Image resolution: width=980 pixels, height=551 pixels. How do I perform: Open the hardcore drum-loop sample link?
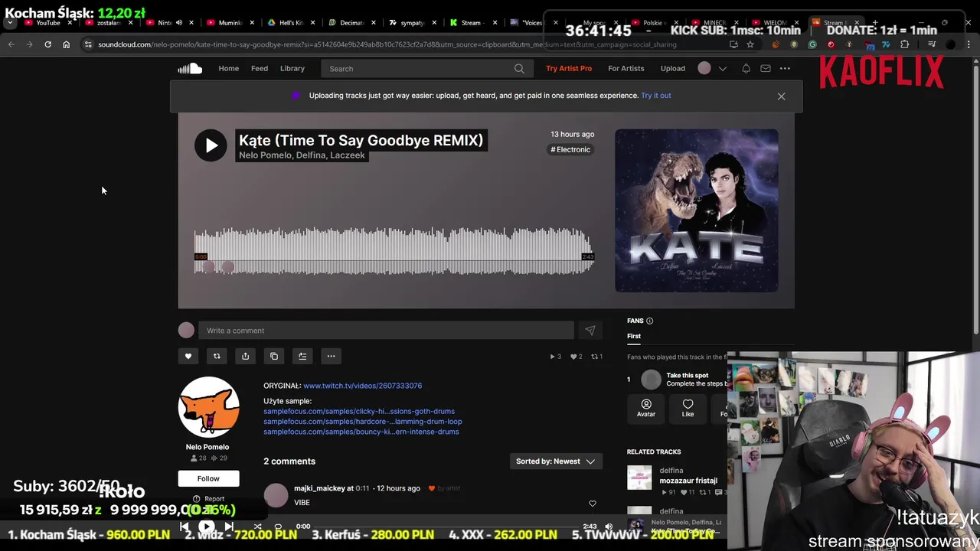[363, 422]
